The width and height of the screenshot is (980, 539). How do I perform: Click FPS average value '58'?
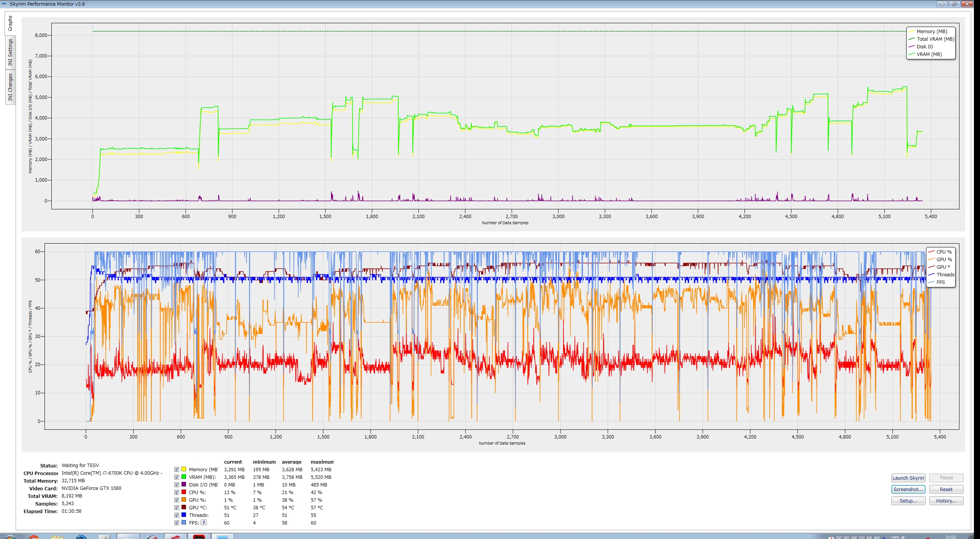pyautogui.click(x=285, y=523)
